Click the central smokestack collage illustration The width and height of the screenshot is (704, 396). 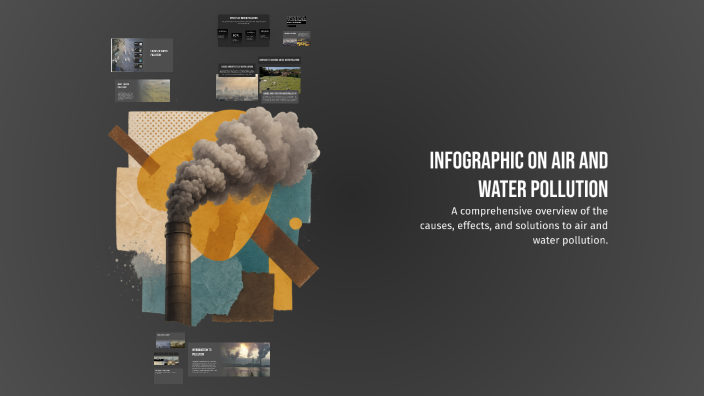click(215, 216)
